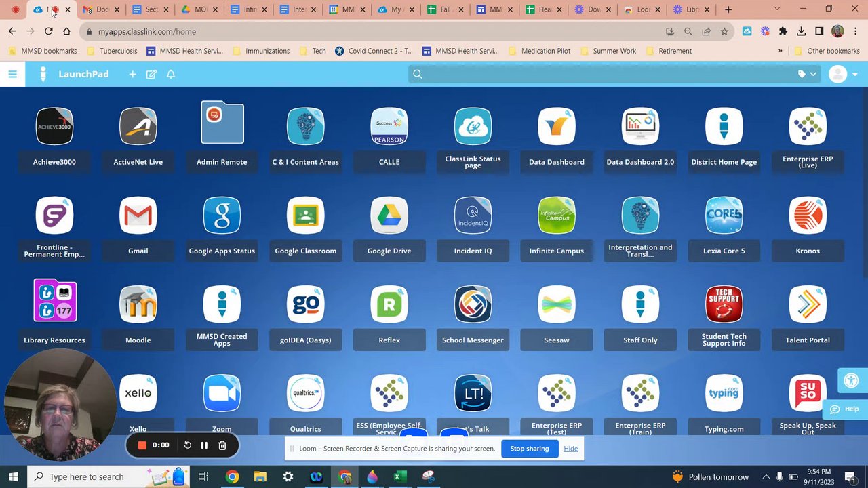
Task: Launch the Seesaw app
Action: [557, 304]
